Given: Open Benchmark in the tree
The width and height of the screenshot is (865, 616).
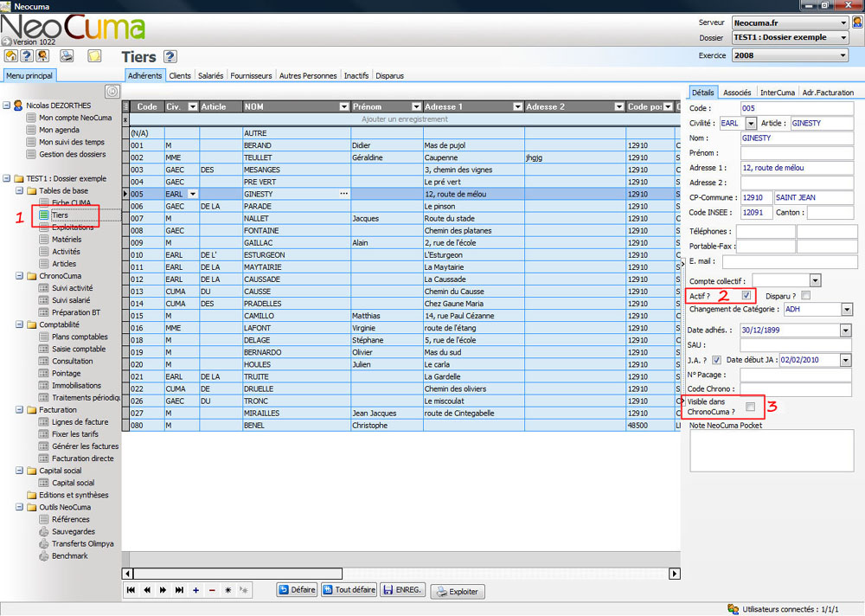Looking at the screenshot, I should pyautogui.click(x=70, y=555).
